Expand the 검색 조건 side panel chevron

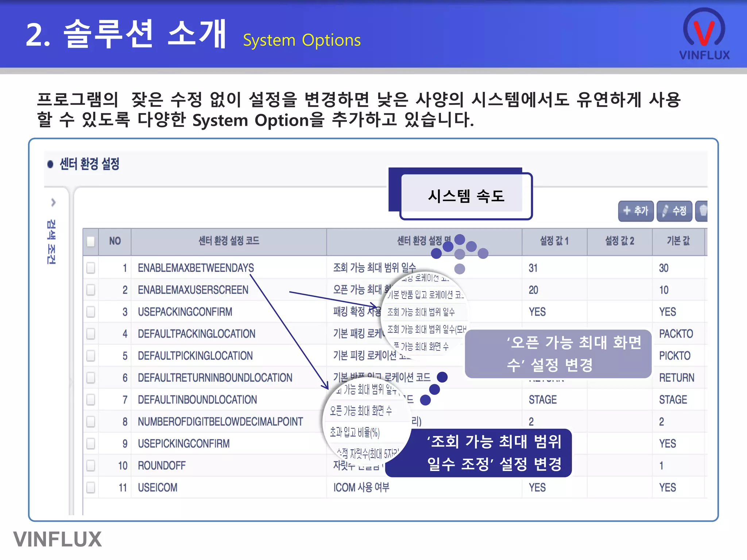tap(54, 202)
